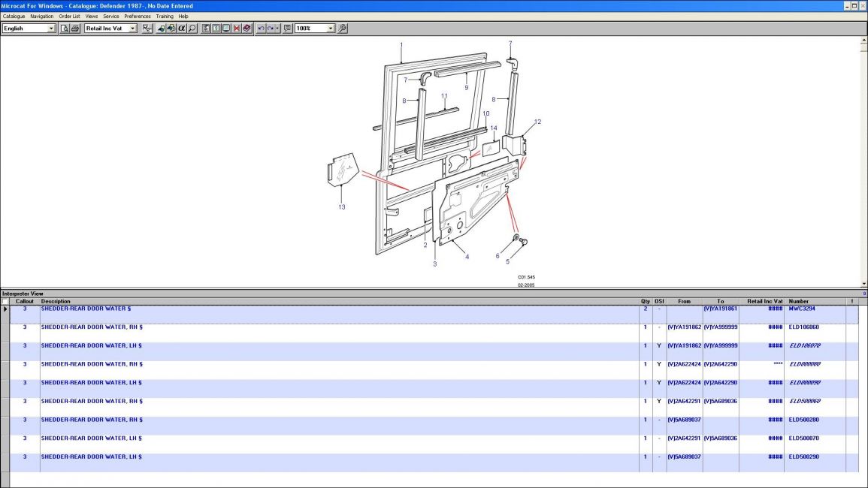Open the Service menu

coord(110,16)
